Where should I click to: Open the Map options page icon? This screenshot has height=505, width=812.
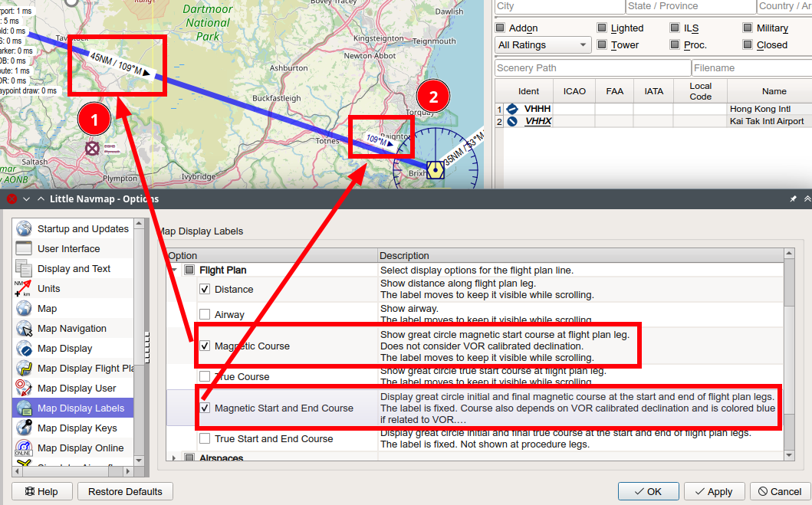pyautogui.click(x=24, y=308)
